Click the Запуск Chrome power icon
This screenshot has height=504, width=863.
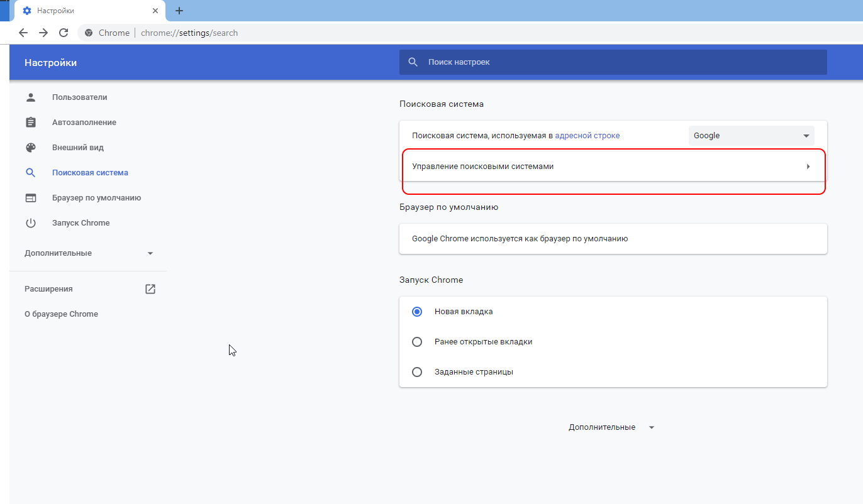pos(31,222)
